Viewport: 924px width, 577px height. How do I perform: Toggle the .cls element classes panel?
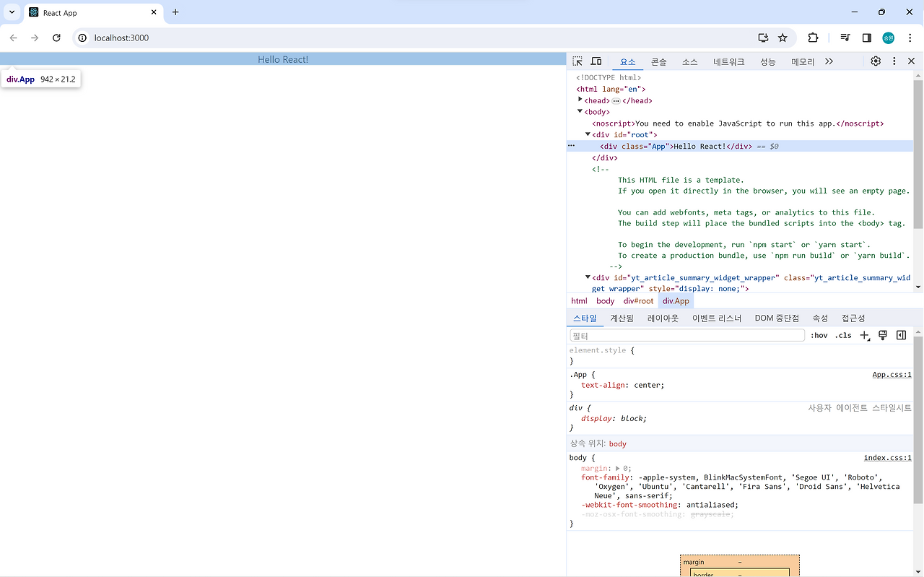(843, 335)
